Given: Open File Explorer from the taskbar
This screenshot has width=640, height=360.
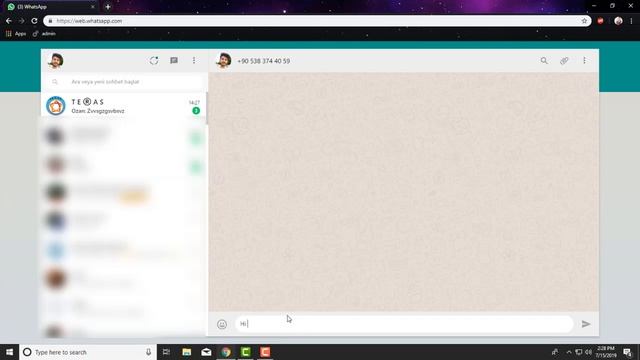Looking at the screenshot, I should pyautogui.click(x=187, y=352).
